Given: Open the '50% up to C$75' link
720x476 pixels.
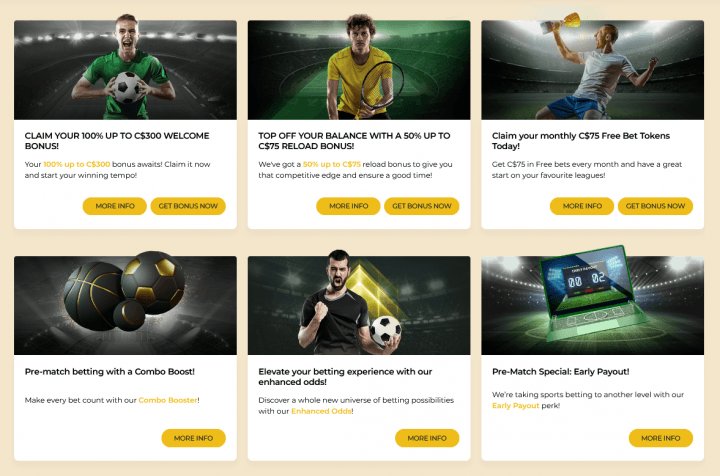Looking at the screenshot, I should pyautogui.click(x=332, y=162).
